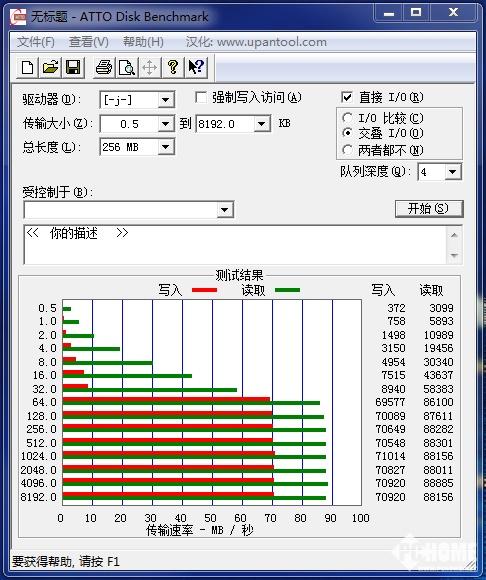Click the New document toolbar icon
Screen dimensions: 486x580
click(27, 68)
